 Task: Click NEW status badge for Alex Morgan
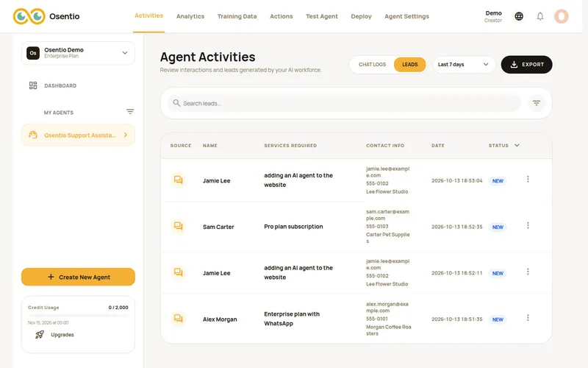498,319
